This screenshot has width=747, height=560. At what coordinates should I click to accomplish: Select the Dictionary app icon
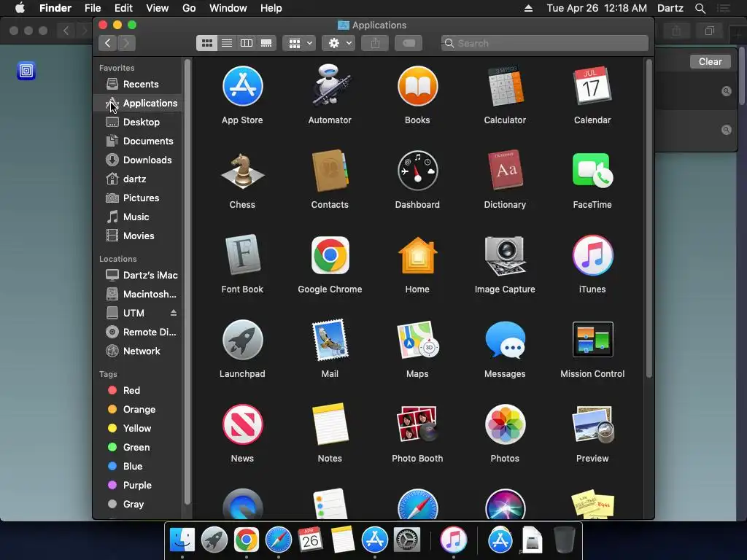(505, 171)
